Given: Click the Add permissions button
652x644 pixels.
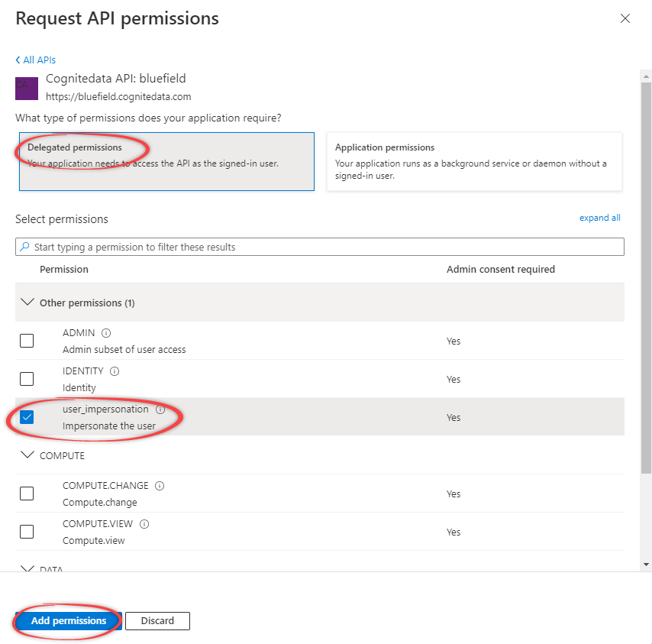Looking at the screenshot, I should [x=69, y=621].
